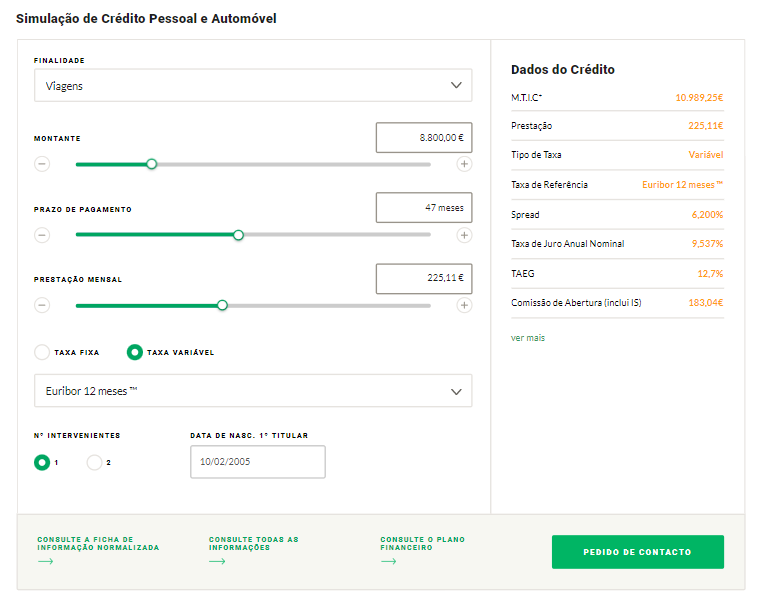Click the Montante value field 8.800,00 €
This screenshot has height=599, width=784.
point(424,138)
